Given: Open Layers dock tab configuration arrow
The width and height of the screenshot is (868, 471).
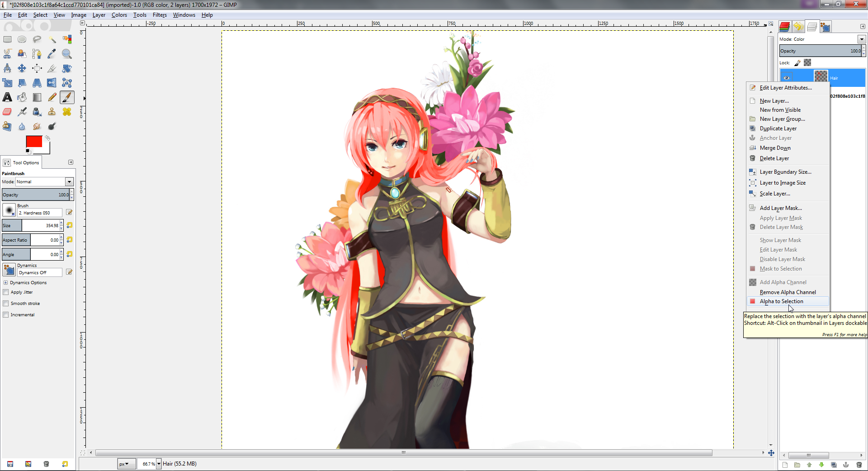Looking at the screenshot, I should pos(862,27).
